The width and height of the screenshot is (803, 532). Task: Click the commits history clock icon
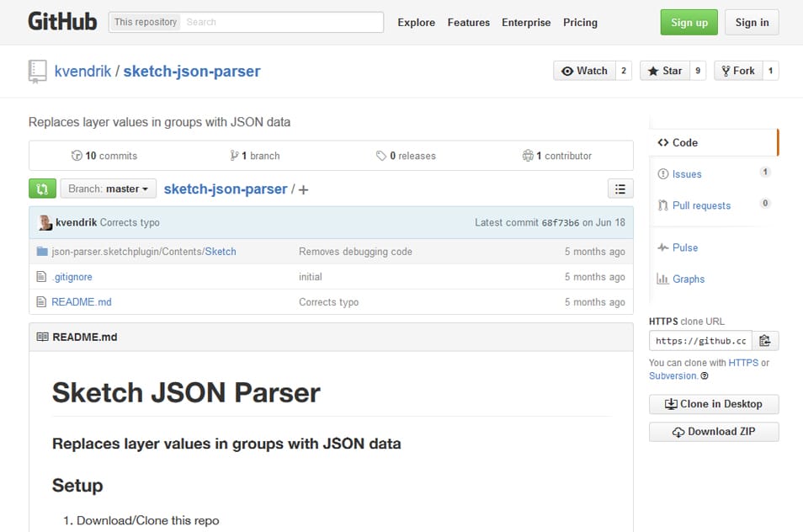pos(77,156)
